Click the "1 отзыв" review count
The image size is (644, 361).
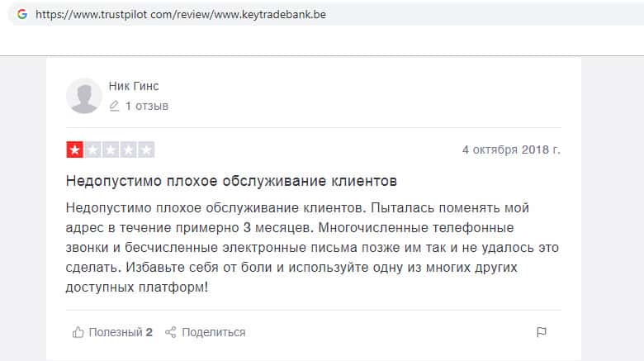[146, 106]
